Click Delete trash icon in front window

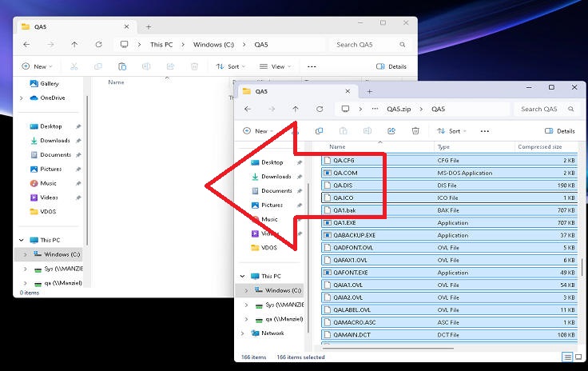pyautogui.click(x=415, y=131)
